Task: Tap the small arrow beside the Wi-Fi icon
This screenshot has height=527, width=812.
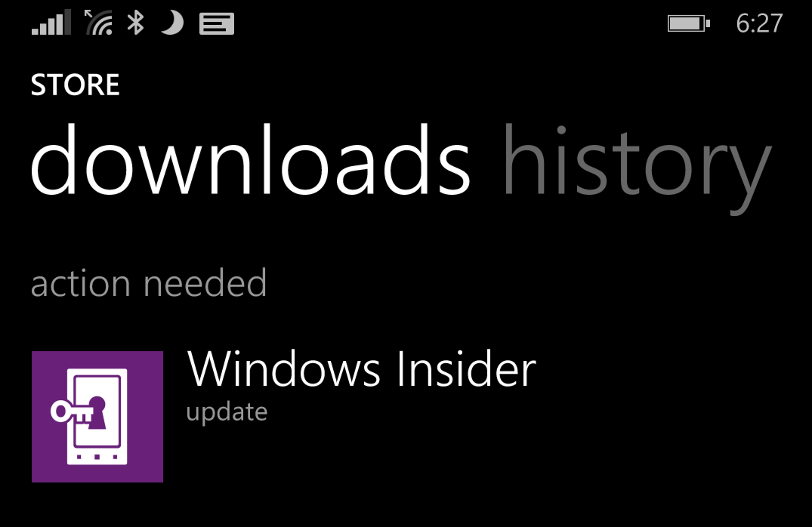Action: pyautogui.click(x=88, y=14)
